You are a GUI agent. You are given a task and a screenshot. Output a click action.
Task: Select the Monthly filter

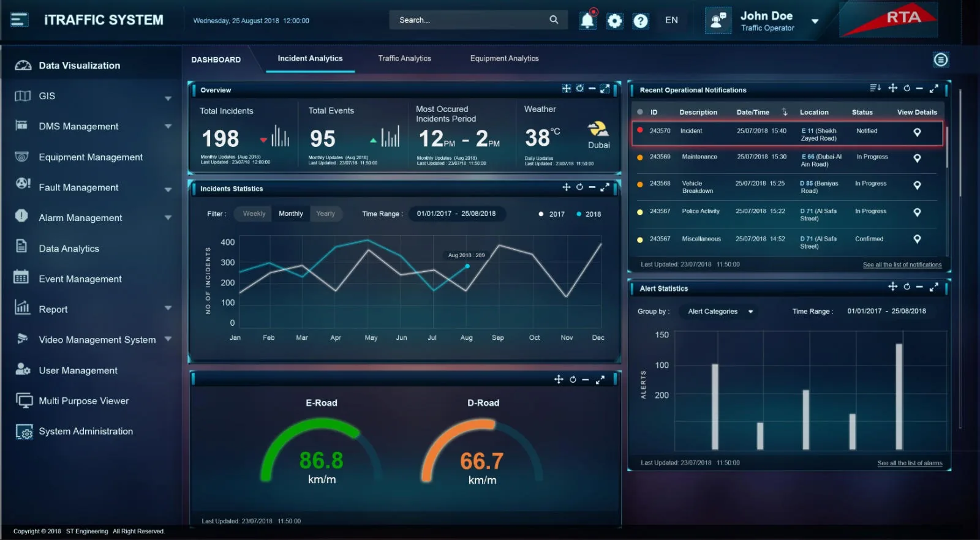click(x=291, y=214)
